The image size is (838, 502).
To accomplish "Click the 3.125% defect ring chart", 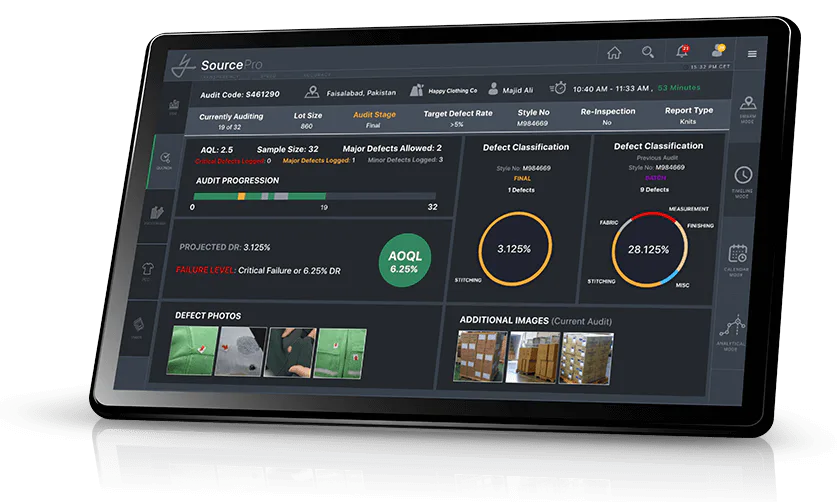I will 515,249.
